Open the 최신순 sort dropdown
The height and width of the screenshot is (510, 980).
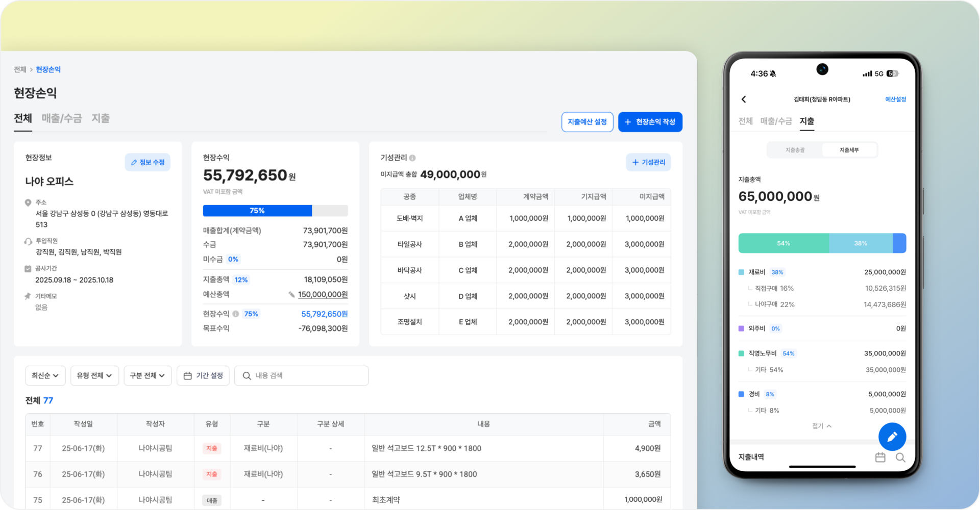45,376
